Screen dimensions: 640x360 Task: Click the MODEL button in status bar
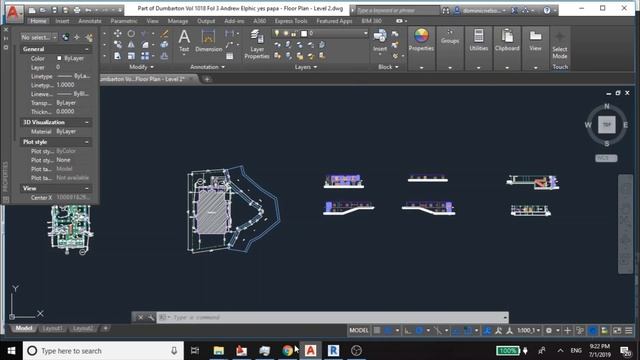coord(359,330)
